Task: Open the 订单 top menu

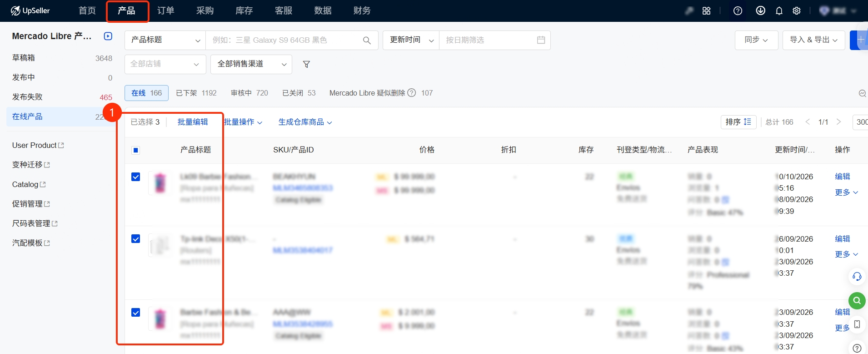Action: (x=165, y=10)
